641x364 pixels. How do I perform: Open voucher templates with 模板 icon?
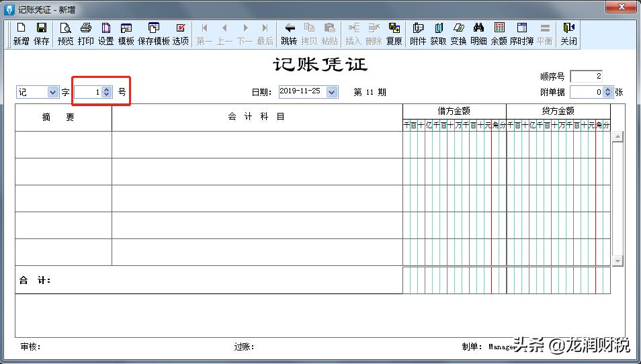point(126,34)
